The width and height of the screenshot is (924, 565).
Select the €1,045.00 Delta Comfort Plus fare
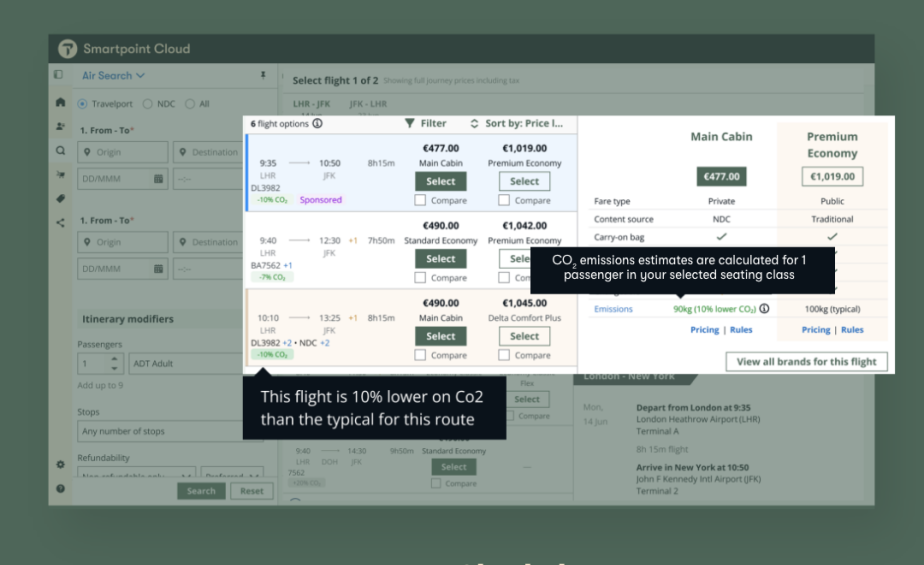pos(524,336)
